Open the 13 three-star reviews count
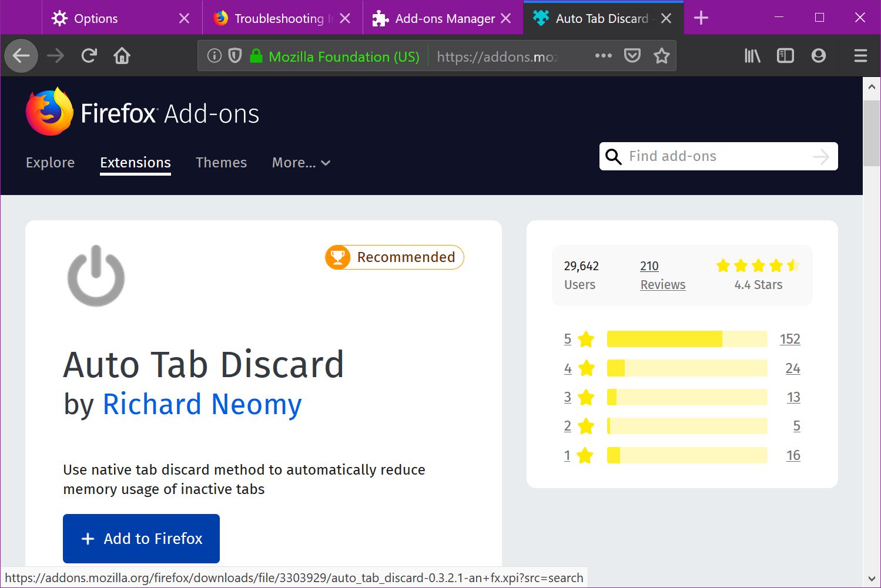881x588 pixels. [x=793, y=397]
